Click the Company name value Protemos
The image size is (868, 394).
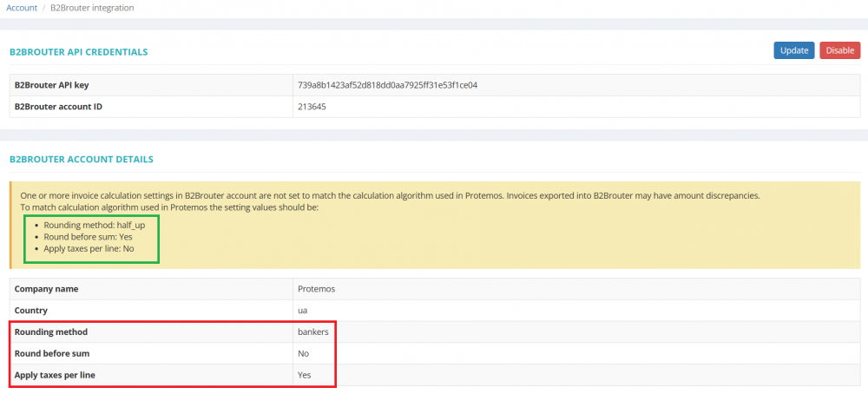[x=316, y=288]
